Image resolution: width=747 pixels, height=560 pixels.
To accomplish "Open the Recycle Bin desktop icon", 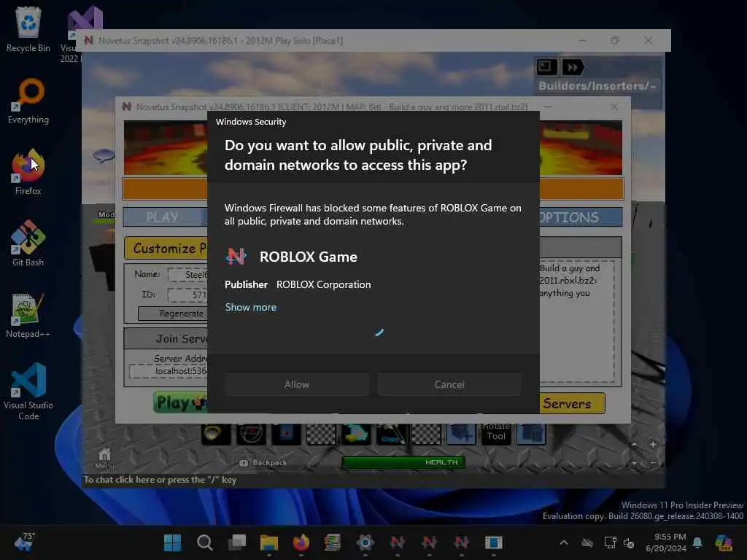I will [x=28, y=29].
